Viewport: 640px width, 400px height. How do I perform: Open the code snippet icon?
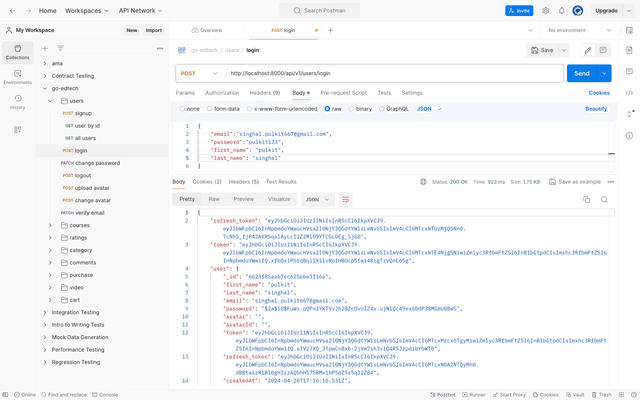(629, 93)
